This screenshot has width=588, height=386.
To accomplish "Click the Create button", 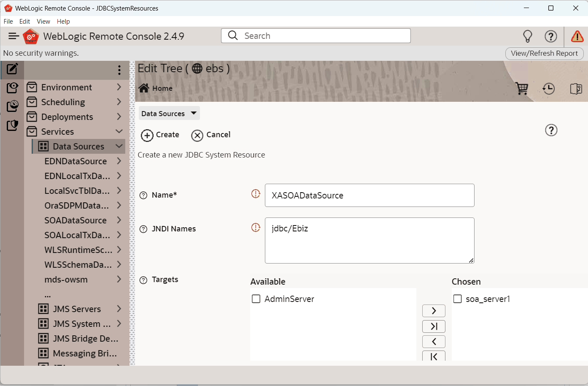I will (x=160, y=135).
